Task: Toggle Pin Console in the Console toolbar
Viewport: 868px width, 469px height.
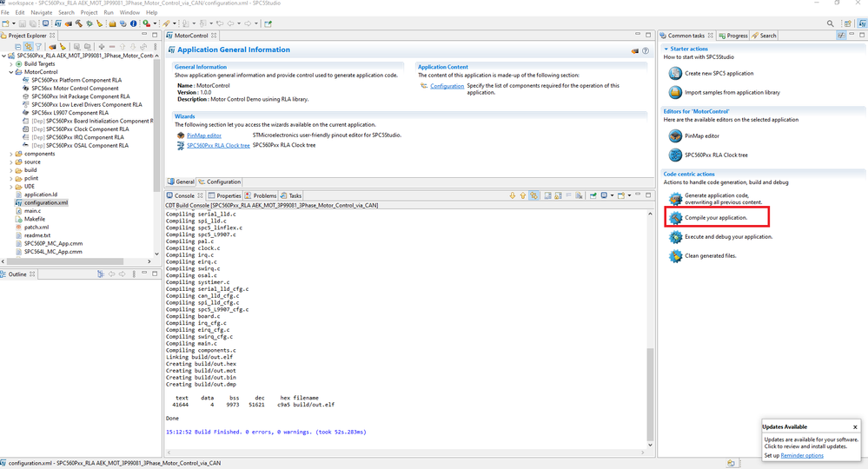Action: (x=593, y=195)
